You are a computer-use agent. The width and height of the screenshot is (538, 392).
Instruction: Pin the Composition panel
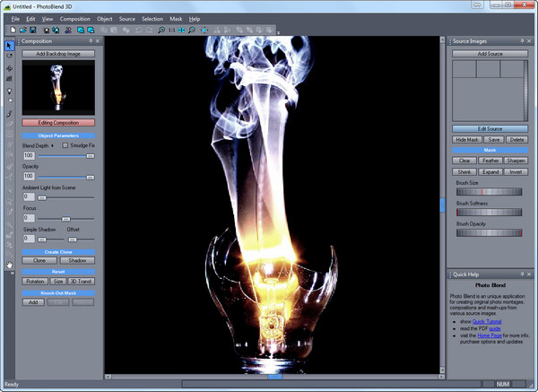90,41
